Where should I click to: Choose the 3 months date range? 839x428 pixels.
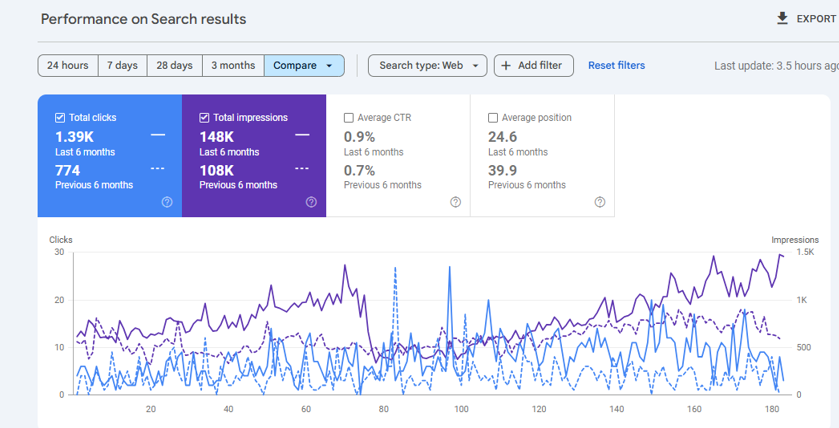tap(233, 66)
